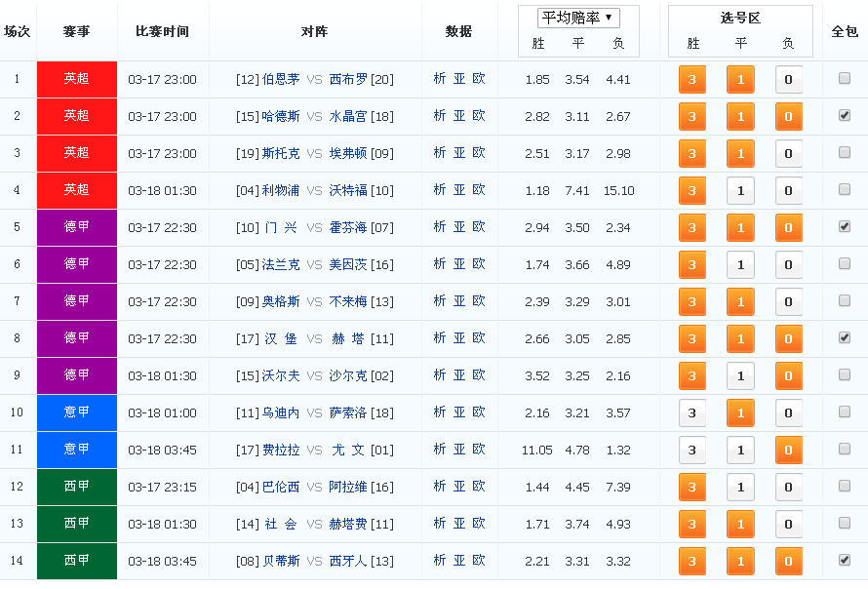The height and width of the screenshot is (589, 868).
Task: Tick the 全包 checkbox for match 1
Action: coord(845,78)
